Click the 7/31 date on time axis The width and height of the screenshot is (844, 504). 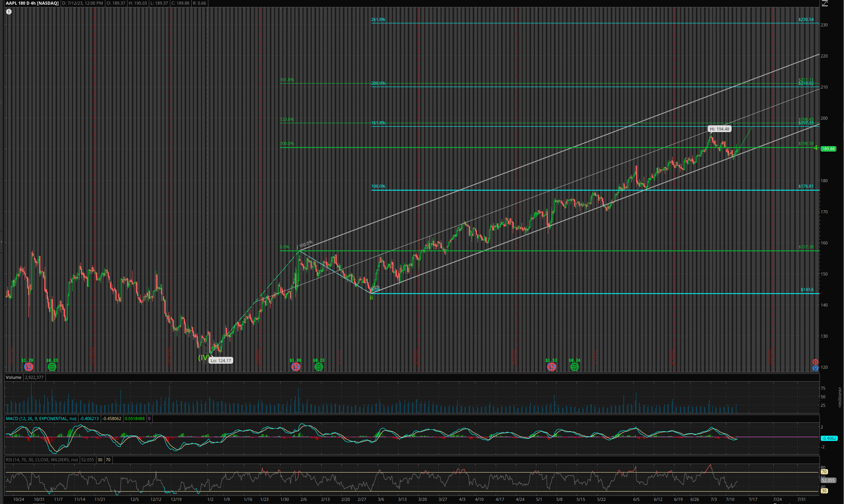click(x=801, y=499)
